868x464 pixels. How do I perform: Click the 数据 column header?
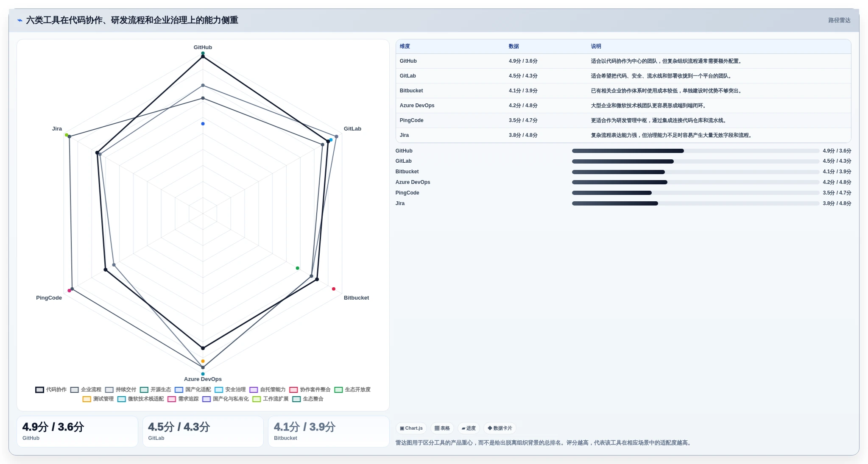click(514, 47)
